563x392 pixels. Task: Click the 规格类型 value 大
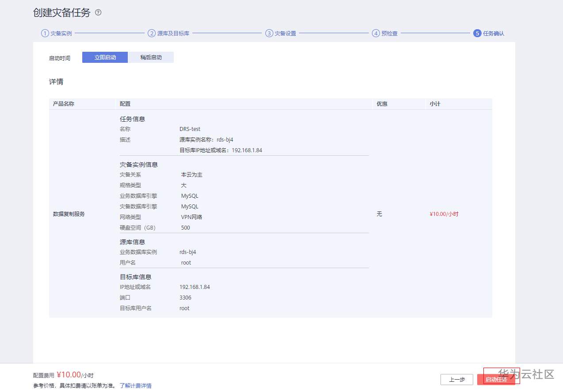pos(184,185)
